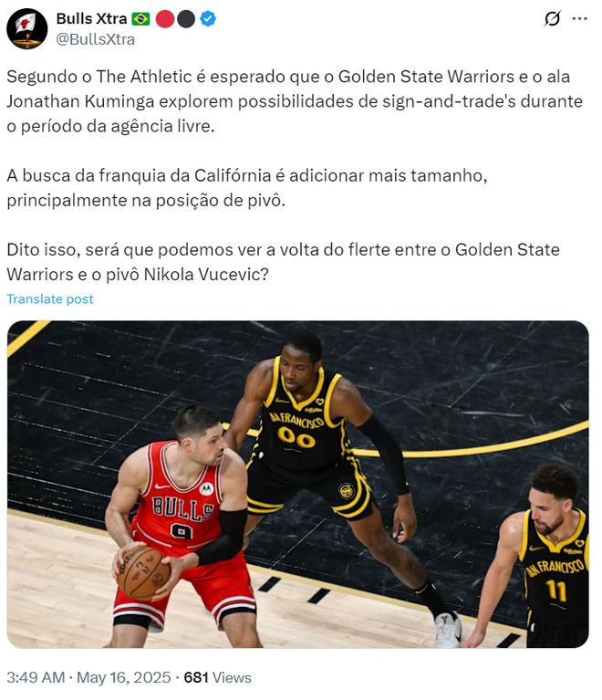Click the paragraph starting "A busca da franquia"
This screenshot has width=602, height=700.
coord(247,188)
